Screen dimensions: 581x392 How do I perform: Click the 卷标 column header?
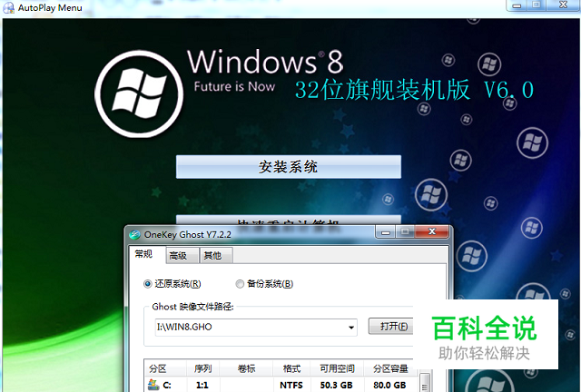click(246, 368)
